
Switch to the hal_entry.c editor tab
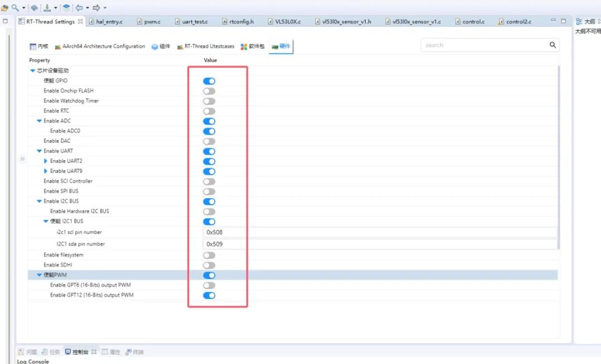click(105, 22)
